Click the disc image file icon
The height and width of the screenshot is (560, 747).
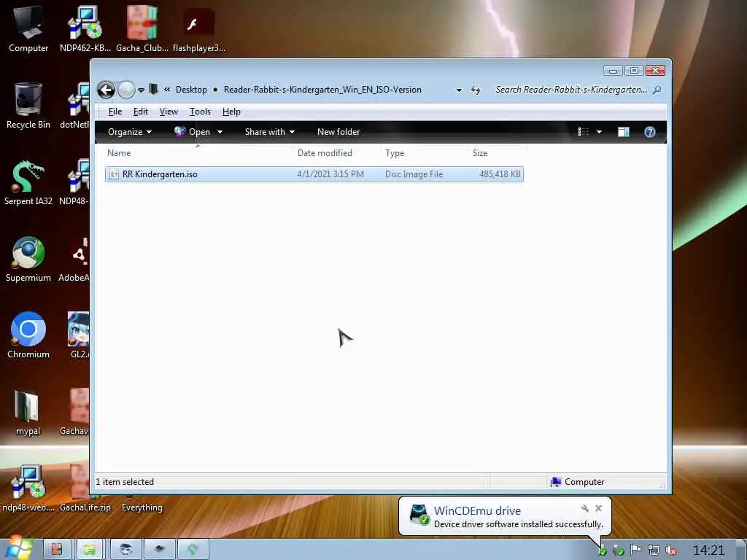click(115, 174)
